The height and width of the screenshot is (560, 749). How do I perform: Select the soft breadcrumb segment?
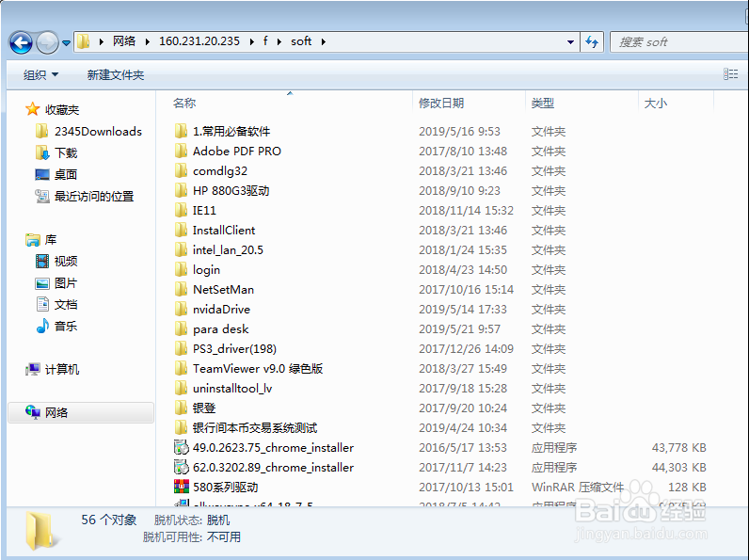point(301,41)
